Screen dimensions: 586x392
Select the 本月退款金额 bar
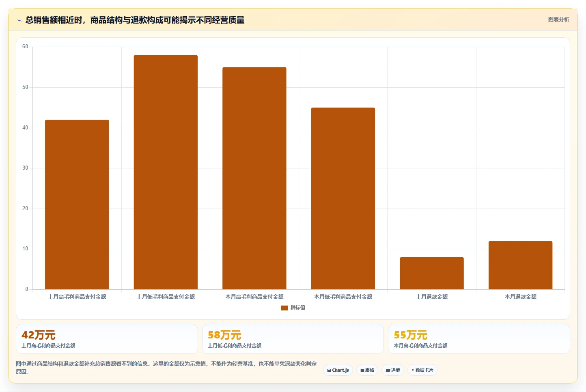pyautogui.click(x=520, y=265)
